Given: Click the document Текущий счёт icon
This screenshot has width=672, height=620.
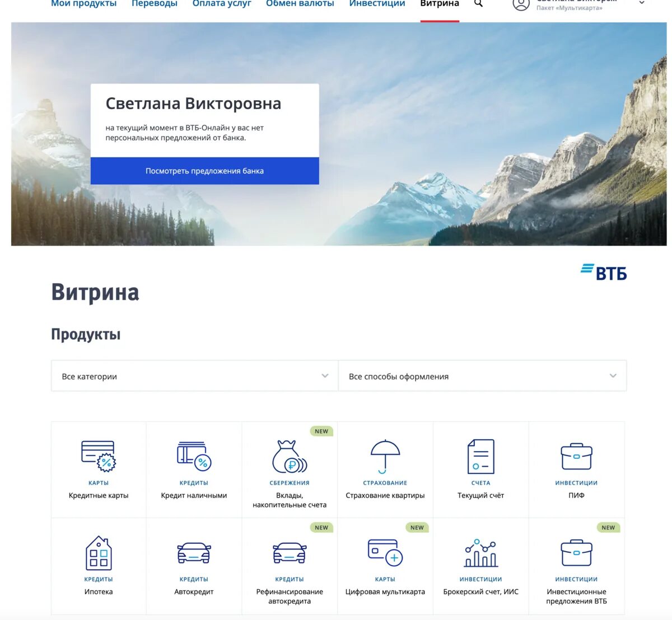Looking at the screenshot, I should 480,457.
